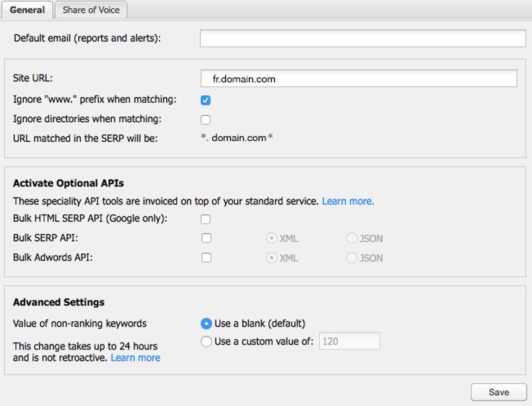Screen dimensions: 532x406
Task: Open Learn more under Advanced Settings
Action: point(135,357)
